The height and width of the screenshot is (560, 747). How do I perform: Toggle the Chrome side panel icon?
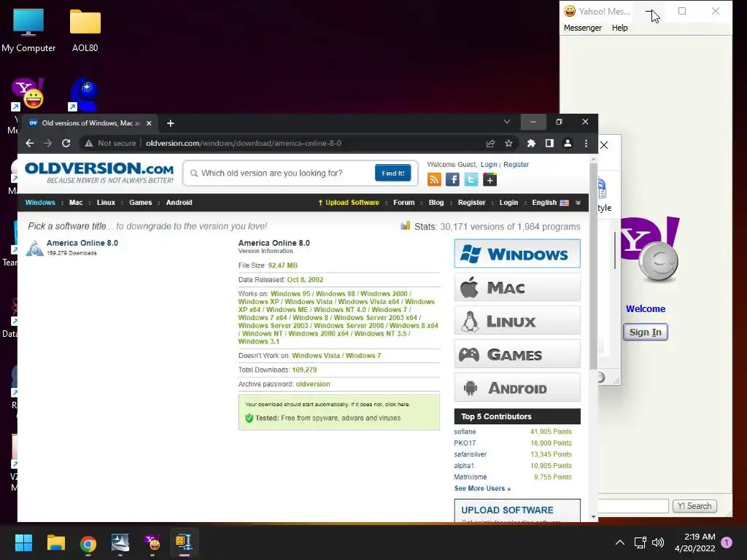tap(549, 144)
